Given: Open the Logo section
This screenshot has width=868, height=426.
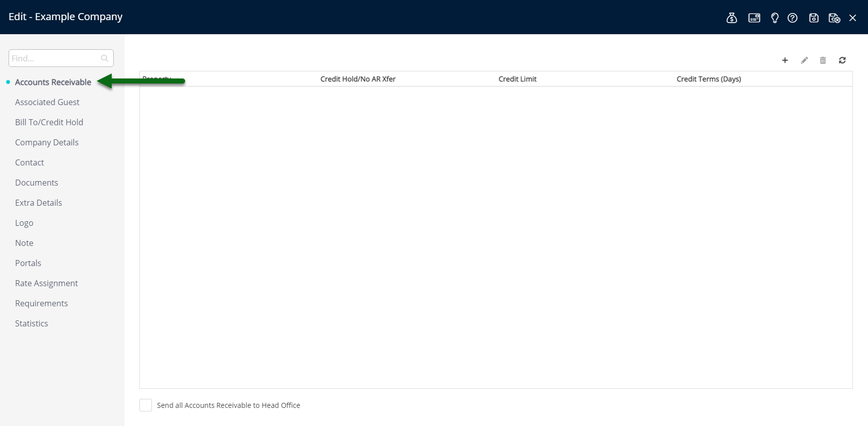Looking at the screenshot, I should click(x=24, y=223).
